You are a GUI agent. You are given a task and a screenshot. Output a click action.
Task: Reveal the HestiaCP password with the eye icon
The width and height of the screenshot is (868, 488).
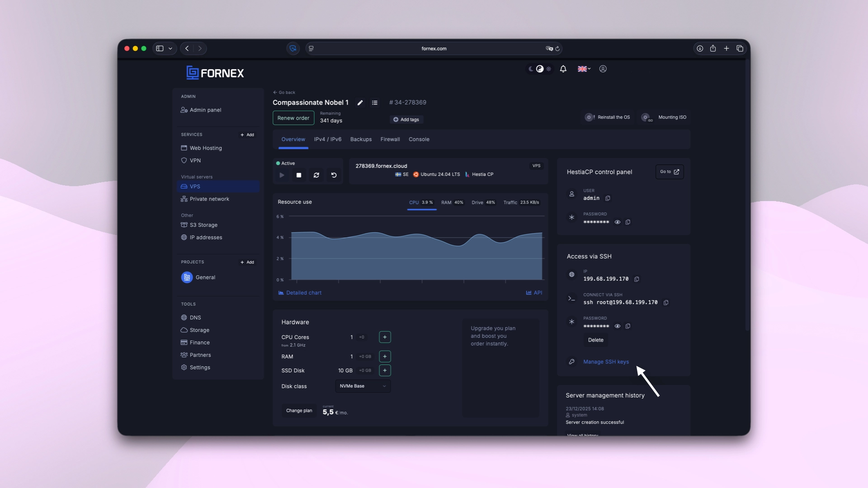[618, 222]
